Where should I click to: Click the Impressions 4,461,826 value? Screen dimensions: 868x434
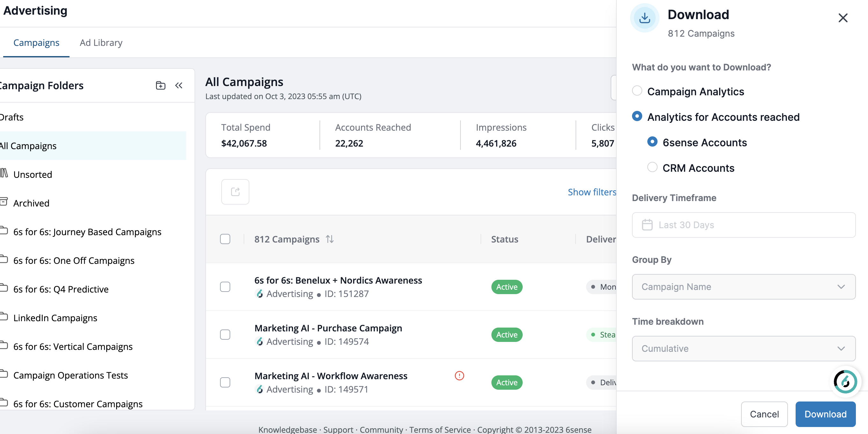point(496,143)
